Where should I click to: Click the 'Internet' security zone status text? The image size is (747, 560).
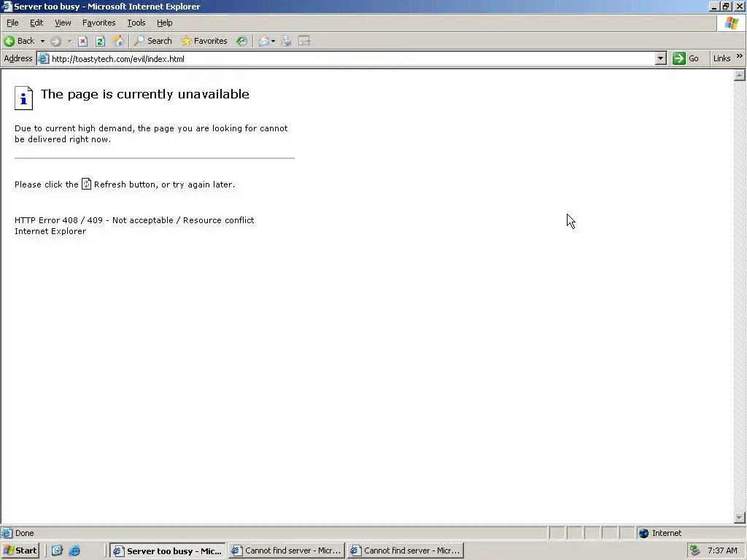point(667,533)
